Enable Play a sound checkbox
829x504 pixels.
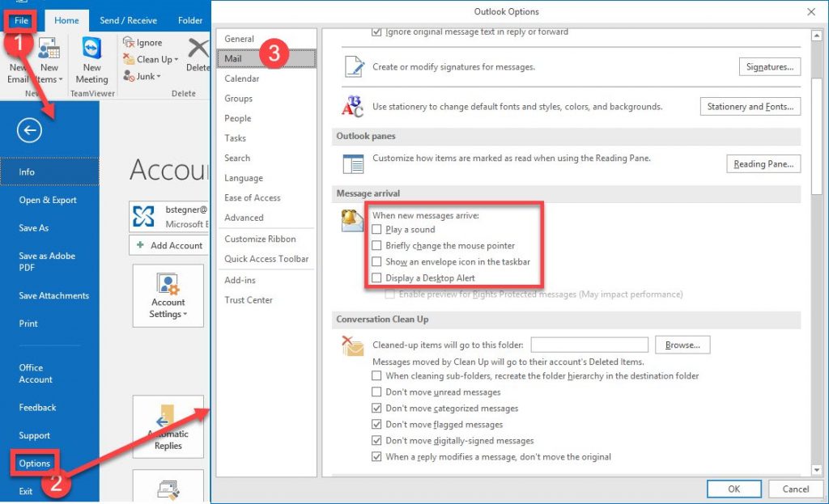pyautogui.click(x=376, y=229)
